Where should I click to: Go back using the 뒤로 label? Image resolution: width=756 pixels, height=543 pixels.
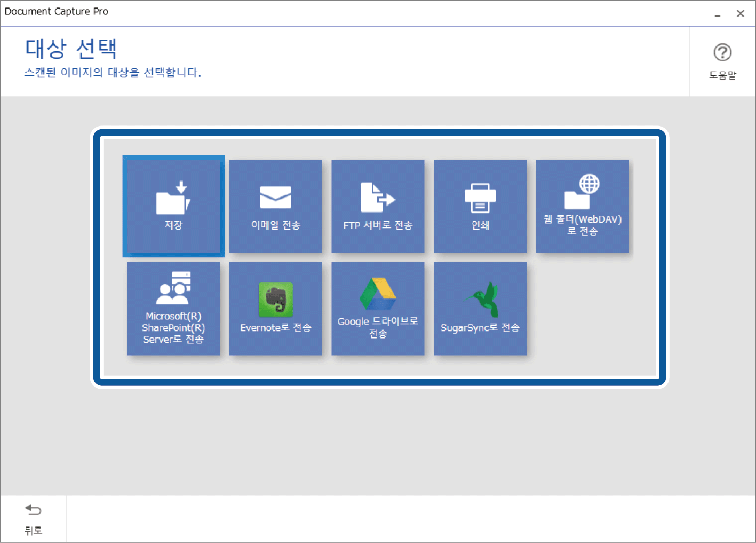[33, 530]
